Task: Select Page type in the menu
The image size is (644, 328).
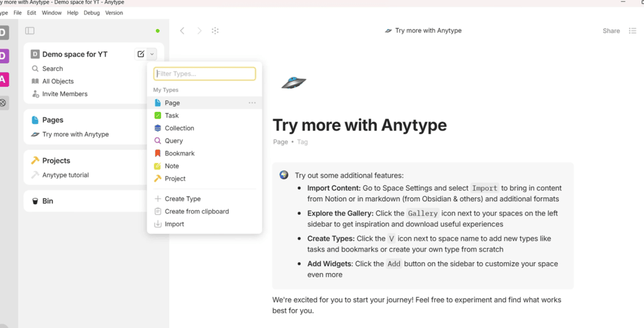Action: tap(205, 103)
